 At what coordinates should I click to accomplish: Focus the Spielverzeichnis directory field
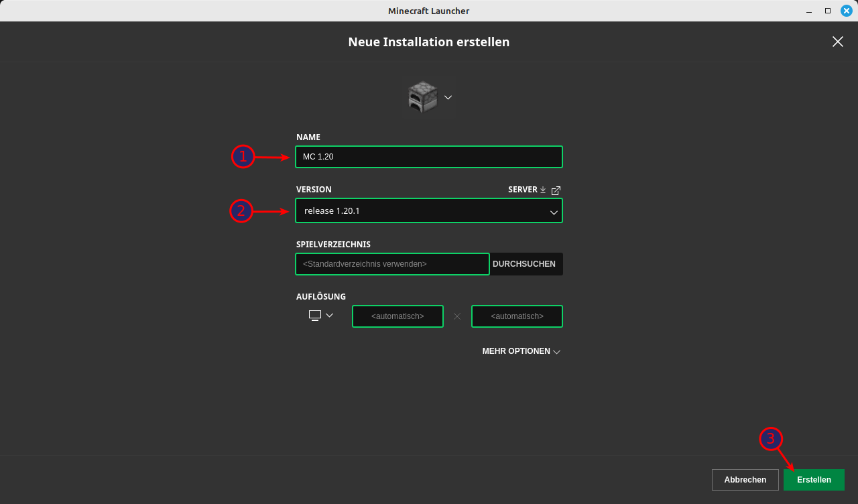(x=392, y=264)
